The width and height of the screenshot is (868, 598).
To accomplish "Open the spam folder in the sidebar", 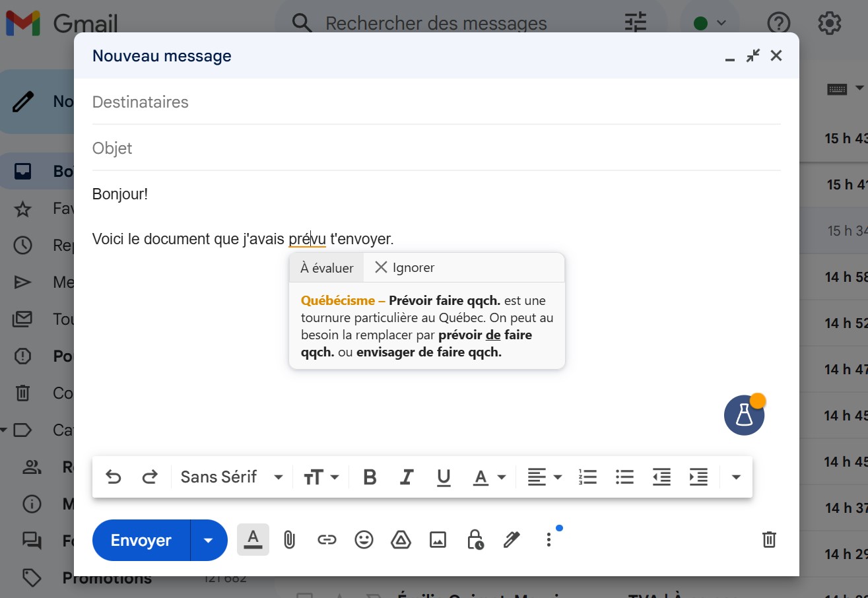I will (22, 356).
